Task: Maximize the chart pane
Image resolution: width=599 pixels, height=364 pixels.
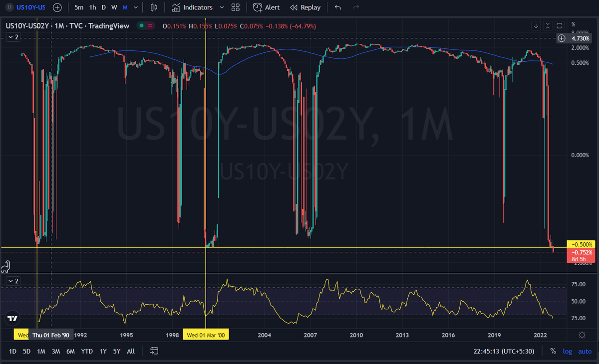Action: pos(560,25)
